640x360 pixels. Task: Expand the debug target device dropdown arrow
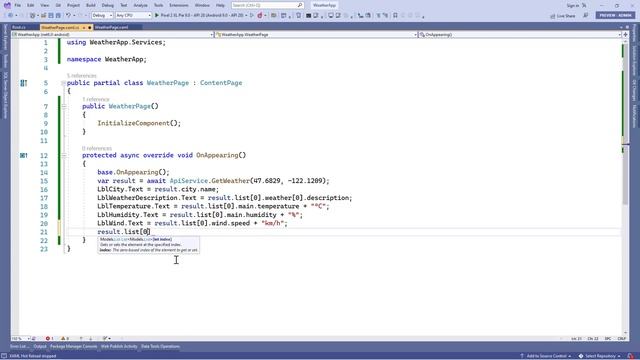point(246,16)
